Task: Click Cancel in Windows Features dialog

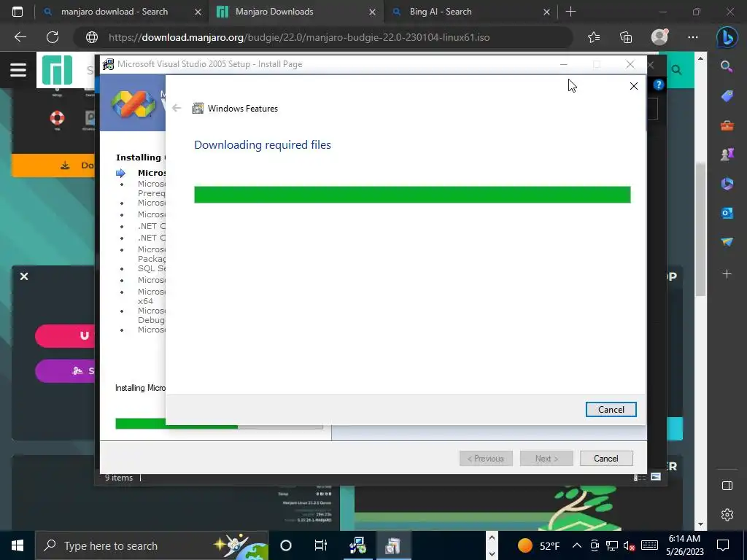Action: click(x=611, y=410)
